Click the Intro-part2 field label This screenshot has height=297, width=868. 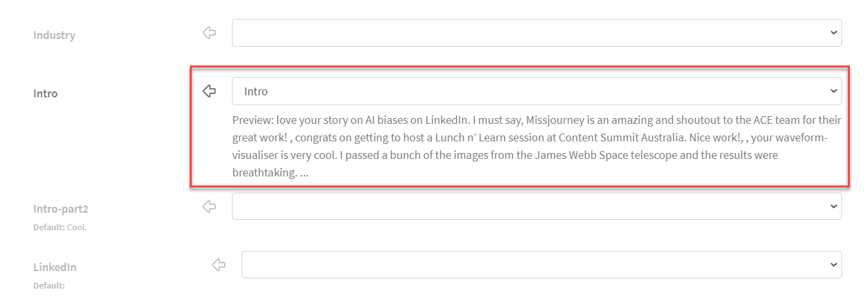point(60,209)
